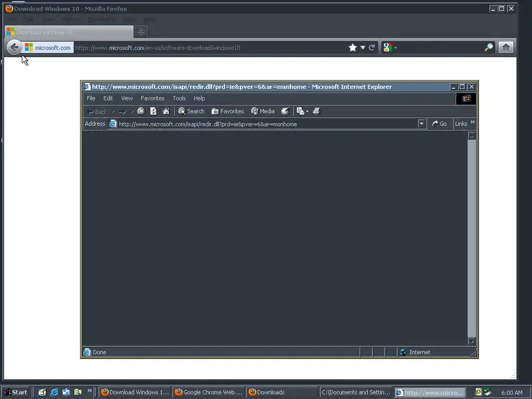
Task: Switch to Google Chrome Web taskbar button
Action: 209,392
